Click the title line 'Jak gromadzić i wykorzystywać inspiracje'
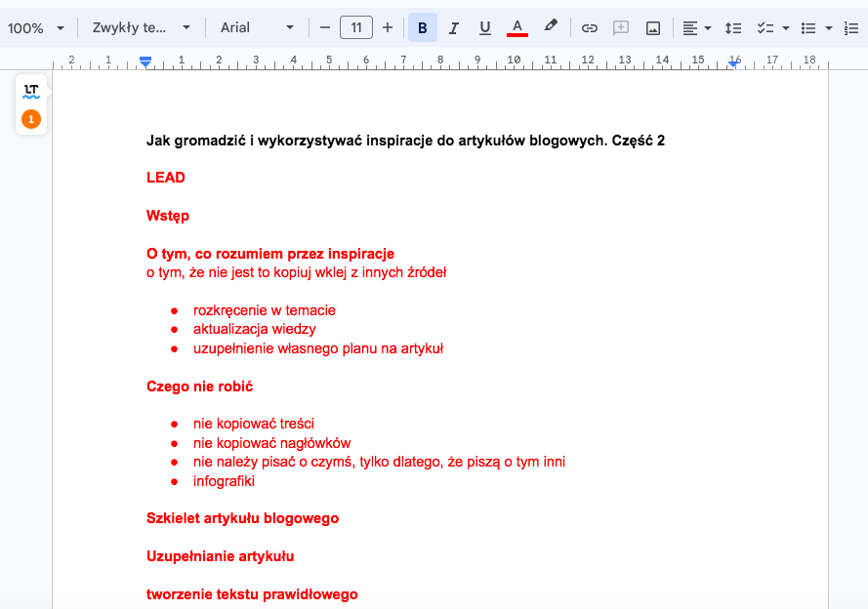 pyautogui.click(x=405, y=141)
